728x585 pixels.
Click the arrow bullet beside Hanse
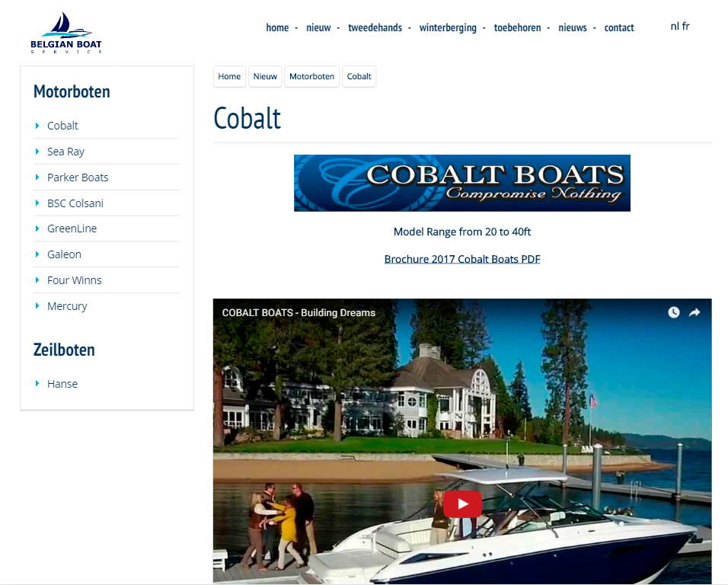(x=37, y=383)
